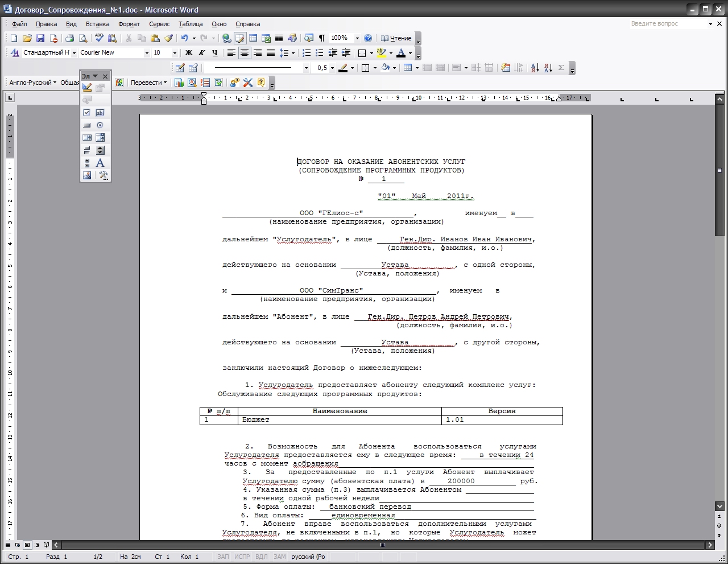
Task: Open the Правка menu
Action: 46,24
